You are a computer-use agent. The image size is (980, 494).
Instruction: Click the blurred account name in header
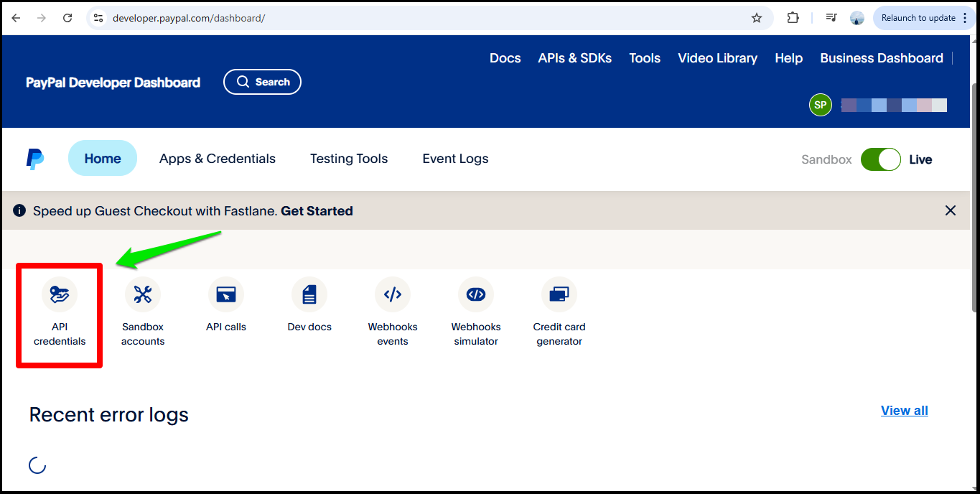894,105
